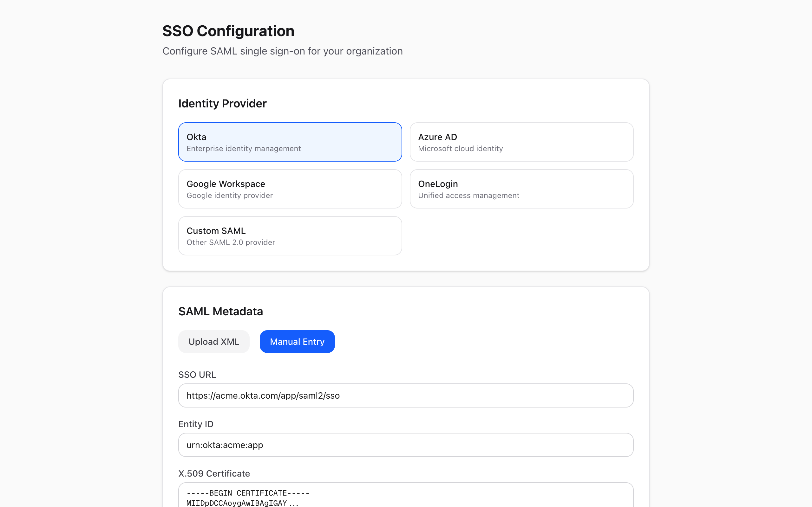Switch to Upload XML mode
Image resolution: width=812 pixels, height=507 pixels.
(214, 341)
